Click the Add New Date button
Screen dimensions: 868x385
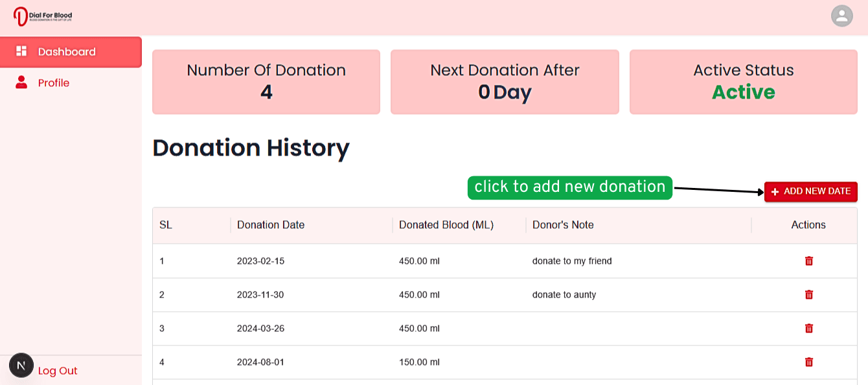810,192
